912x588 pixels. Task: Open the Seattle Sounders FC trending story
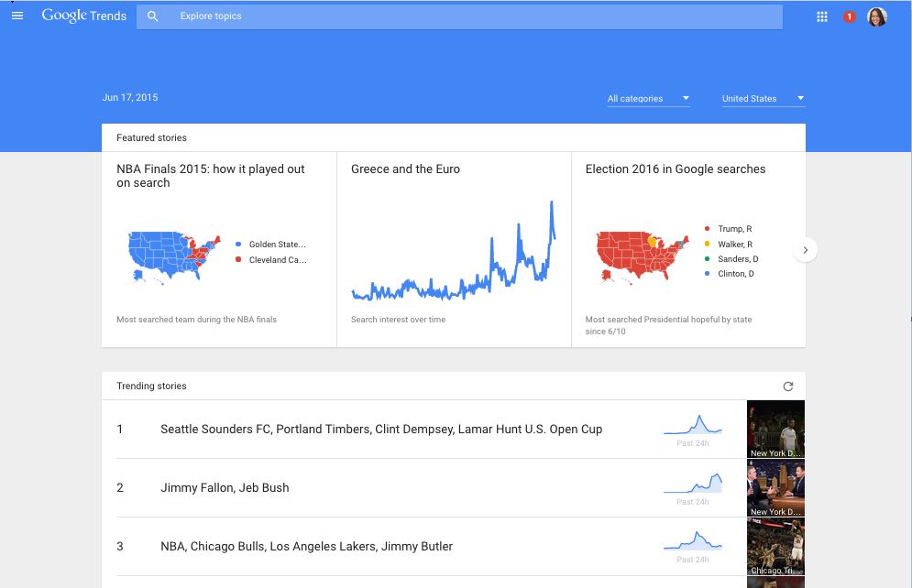coord(381,430)
